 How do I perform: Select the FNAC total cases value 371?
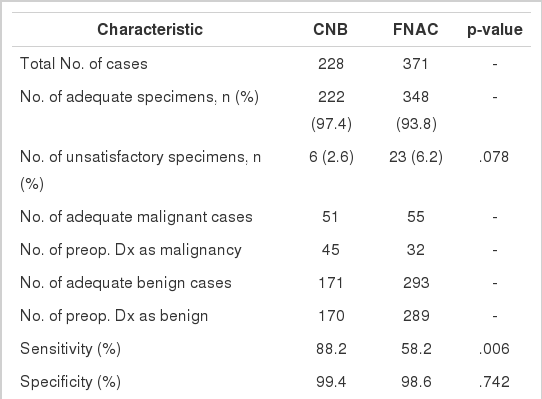[415, 64]
